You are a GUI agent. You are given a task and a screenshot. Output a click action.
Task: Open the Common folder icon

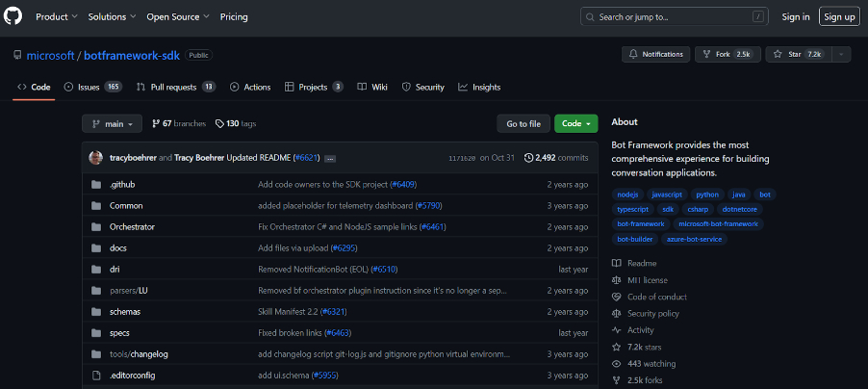point(96,206)
